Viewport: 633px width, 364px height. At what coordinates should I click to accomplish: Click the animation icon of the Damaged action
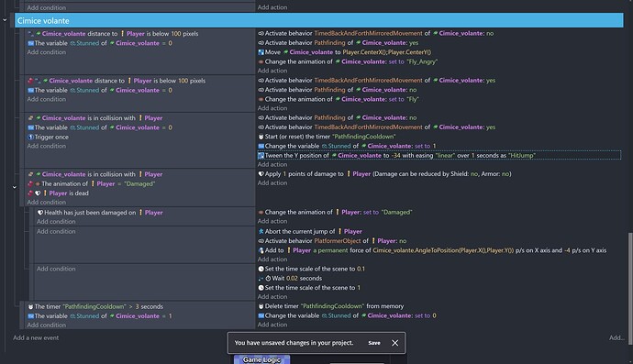pos(261,213)
